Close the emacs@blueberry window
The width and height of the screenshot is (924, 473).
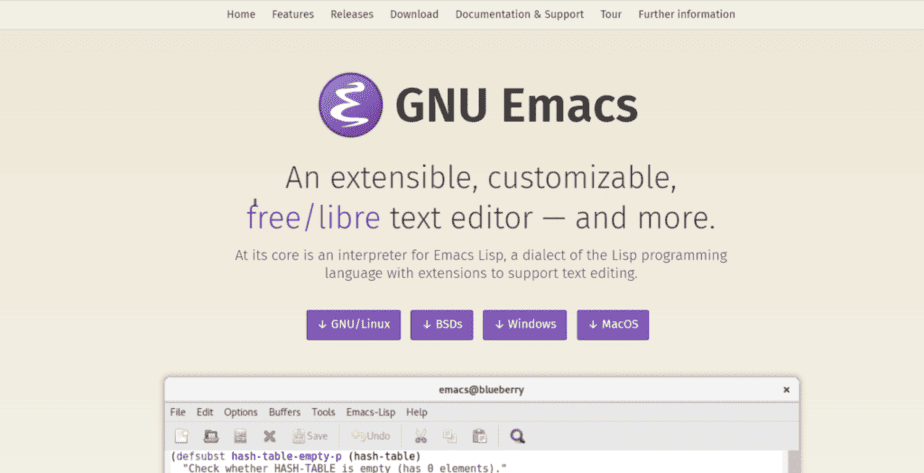[x=786, y=389]
